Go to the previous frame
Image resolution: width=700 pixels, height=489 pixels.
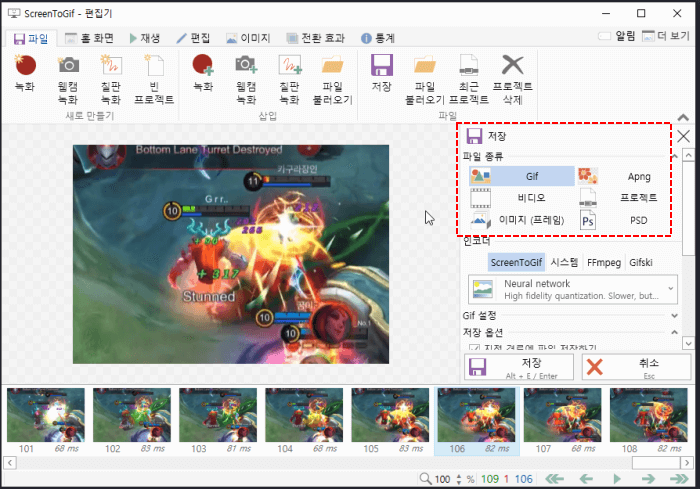click(x=586, y=479)
